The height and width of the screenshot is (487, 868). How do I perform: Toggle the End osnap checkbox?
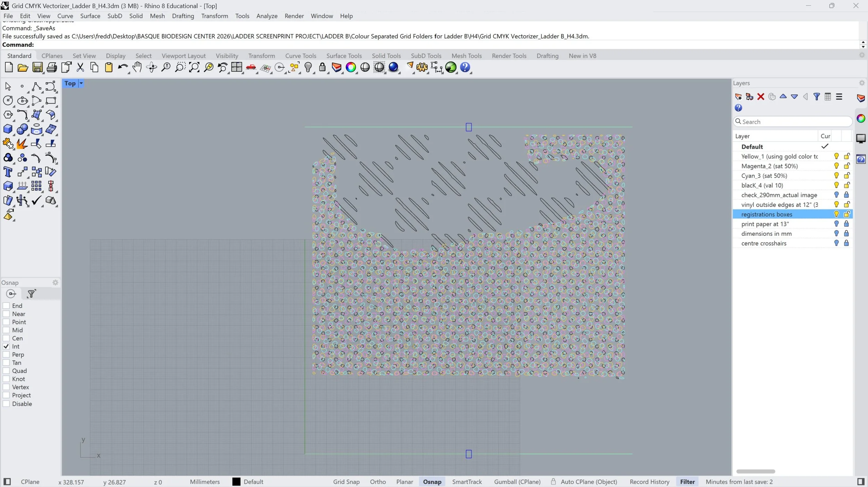click(6, 306)
